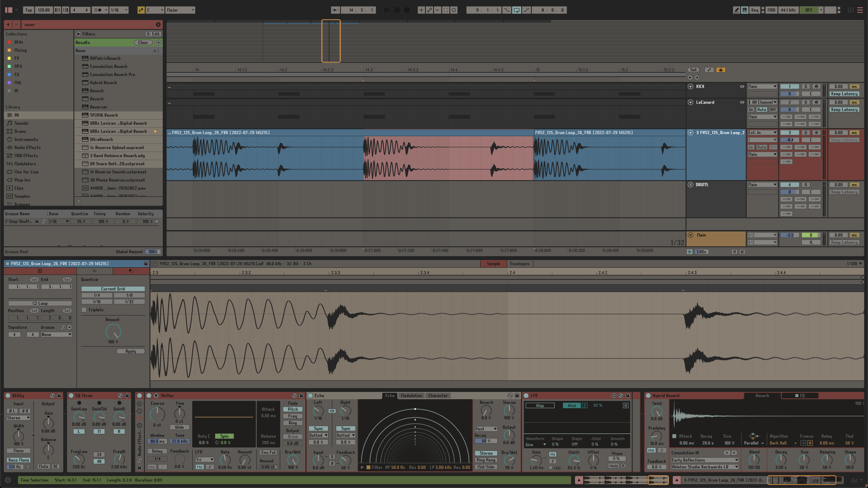This screenshot has height=488, width=868.
Task: Toggle the Arrangement Loop switch
Action: [516, 10]
